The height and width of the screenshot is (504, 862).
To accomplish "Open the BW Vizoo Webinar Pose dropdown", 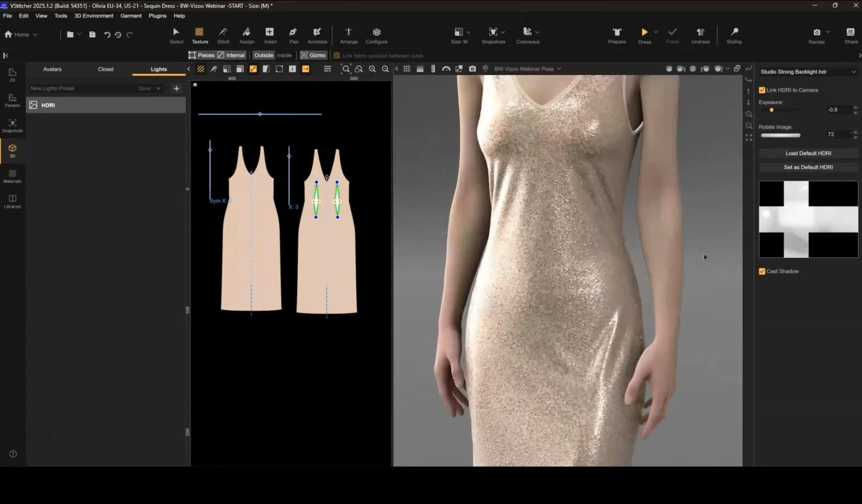I will click(559, 69).
